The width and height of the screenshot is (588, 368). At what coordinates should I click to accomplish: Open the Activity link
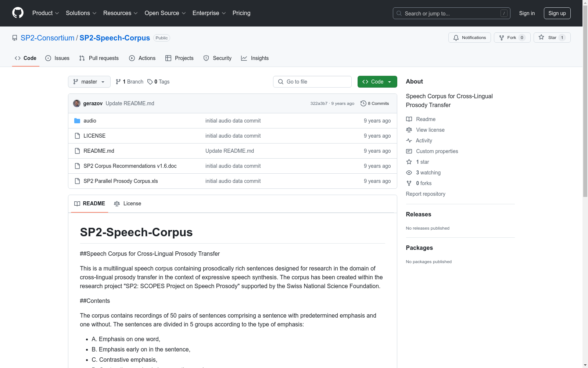click(x=419, y=141)
